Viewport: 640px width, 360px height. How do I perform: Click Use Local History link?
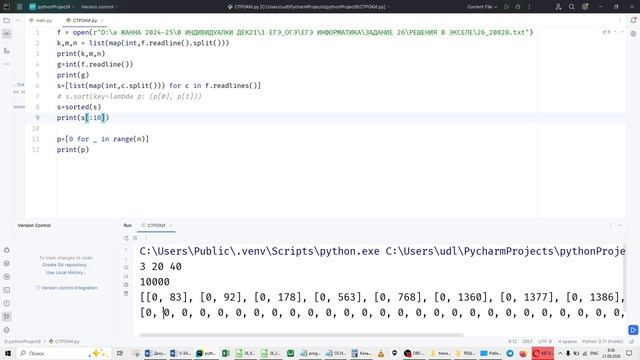coord(65,272)
